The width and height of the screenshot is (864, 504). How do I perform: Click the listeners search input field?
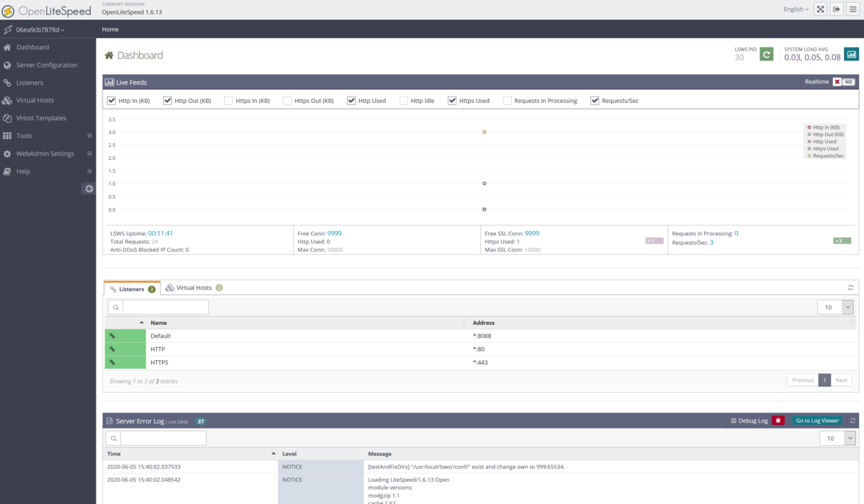[x=166, y=307]
